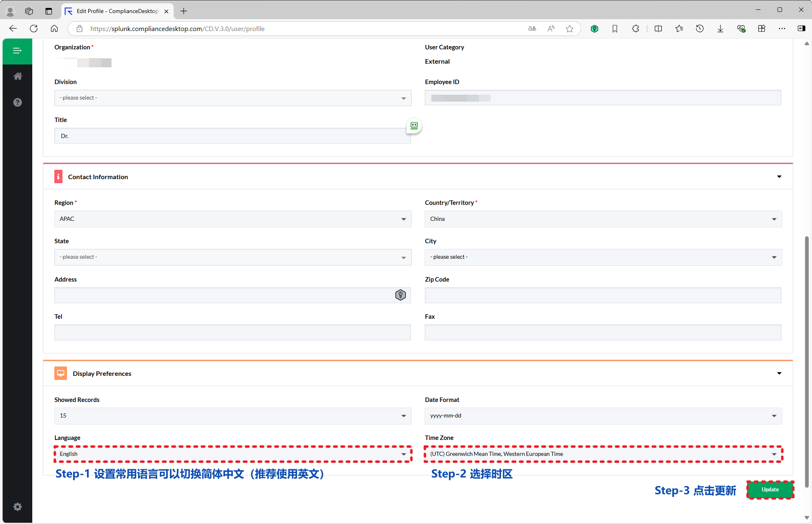
Task: Open the Date Format dropdown
Action: click(603, 416)
